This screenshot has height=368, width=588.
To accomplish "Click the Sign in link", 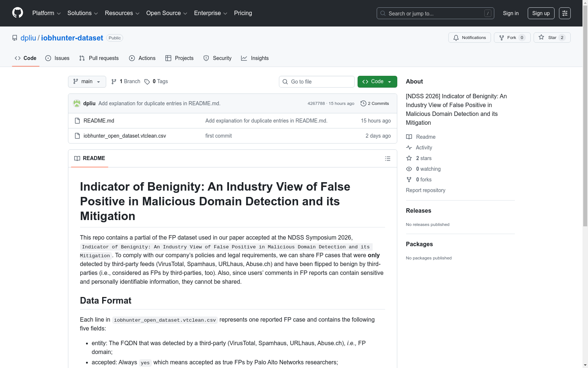I will 511,13.
